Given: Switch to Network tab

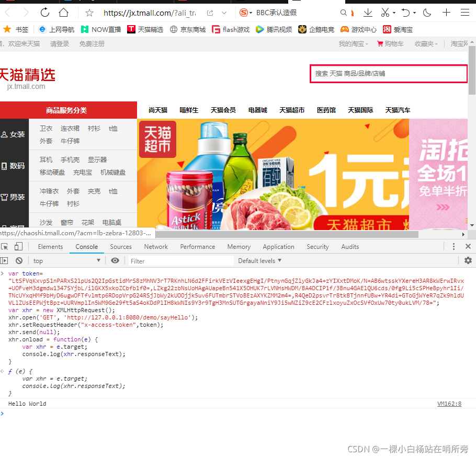Looking at the screenshot, I should tap(156, 247).
